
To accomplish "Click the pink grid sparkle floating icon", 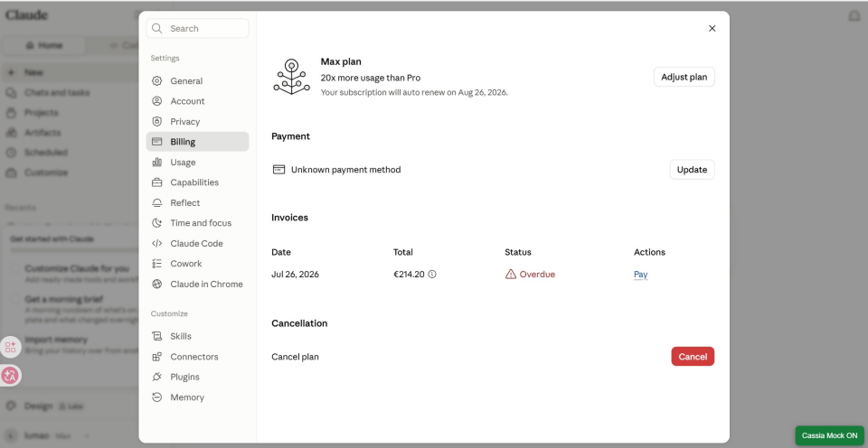I will [10, 348].
